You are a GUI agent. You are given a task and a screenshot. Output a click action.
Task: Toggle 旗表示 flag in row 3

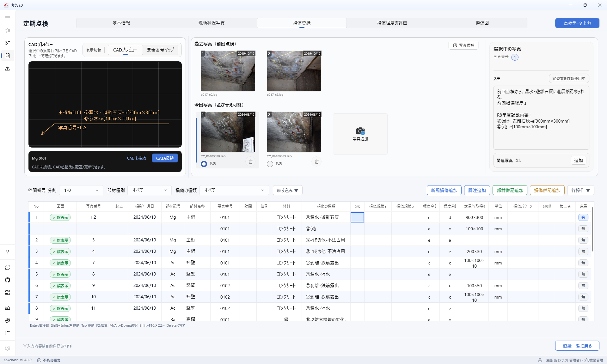pyautogui.click(x=60, y=252)
